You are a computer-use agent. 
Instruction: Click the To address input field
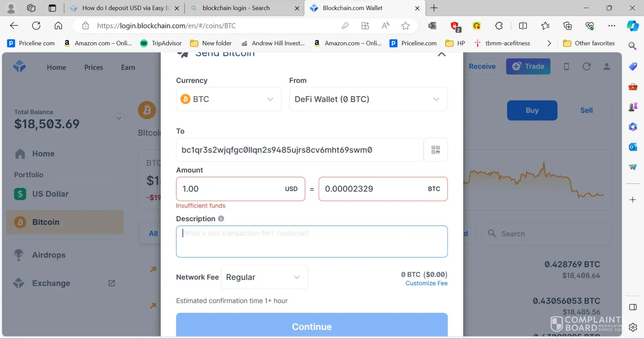point(299,150)
